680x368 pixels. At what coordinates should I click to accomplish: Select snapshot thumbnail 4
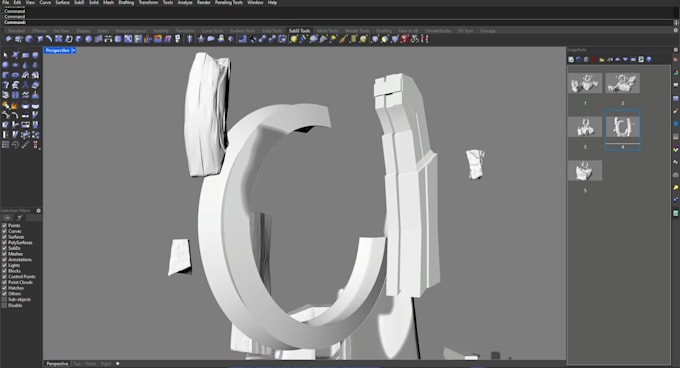622,127
